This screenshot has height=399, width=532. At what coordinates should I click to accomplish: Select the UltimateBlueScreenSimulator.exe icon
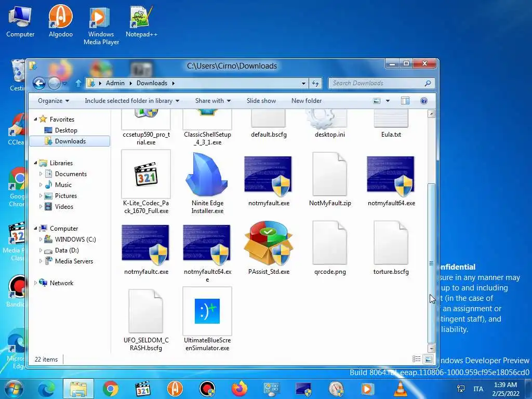(x=207, y=311)
